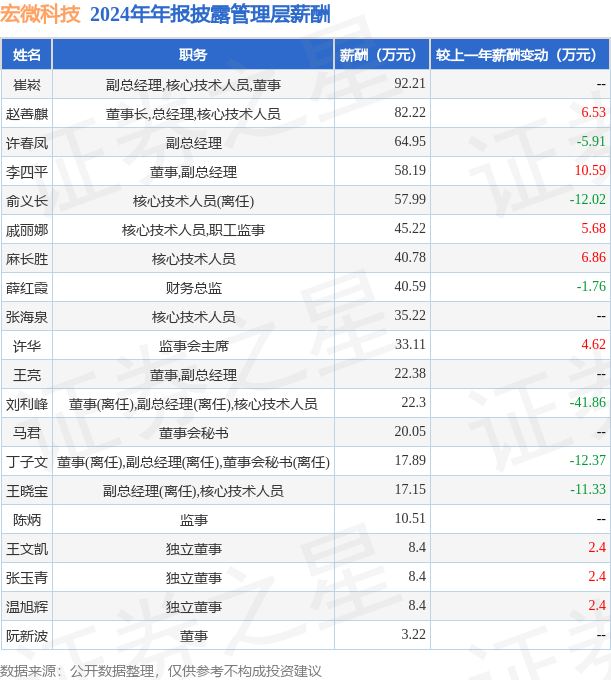The height and width of the screenshot is (680, 611).
Task: Select the name 麻长胜
Action: pos(26,259)
